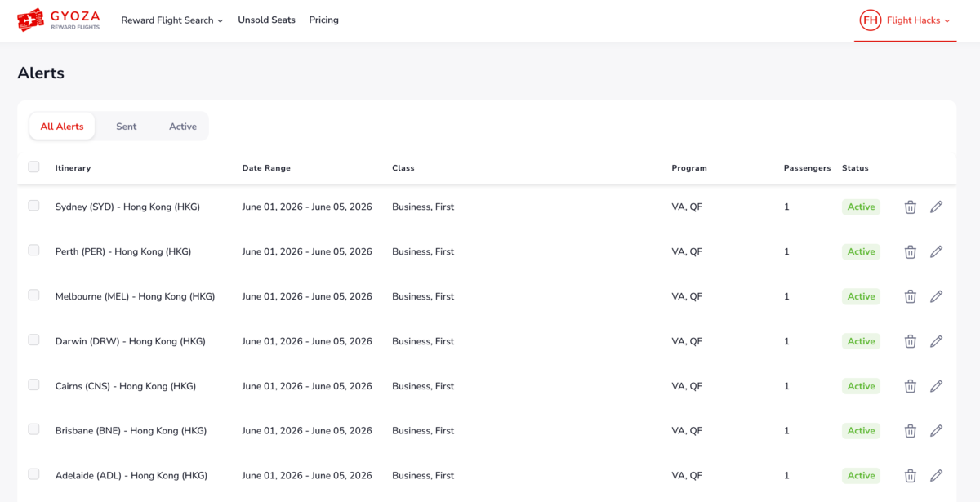Go to the Pricing page
Screen dimensions: 980x502
coord(323,20)
